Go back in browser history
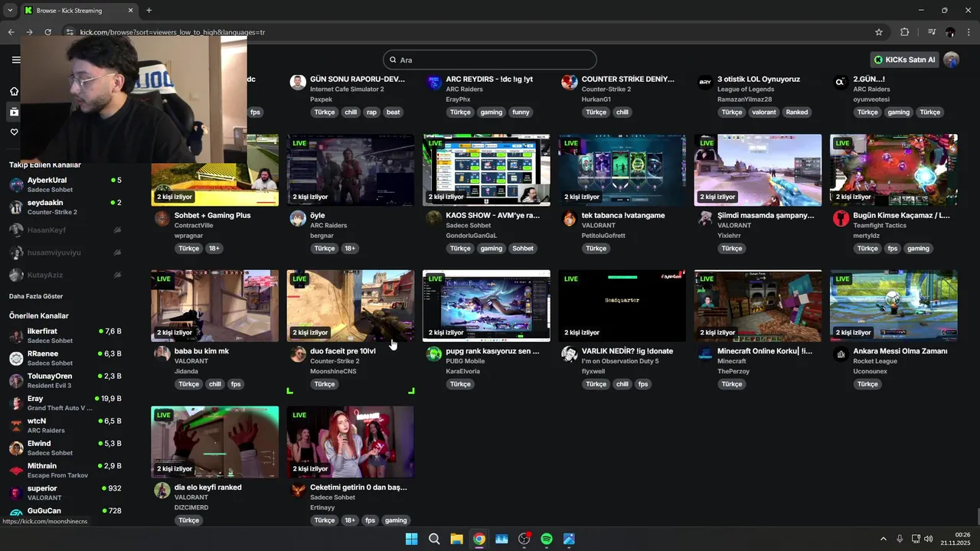The width and height of the screenshot is (980, 551). pos(11,32)
